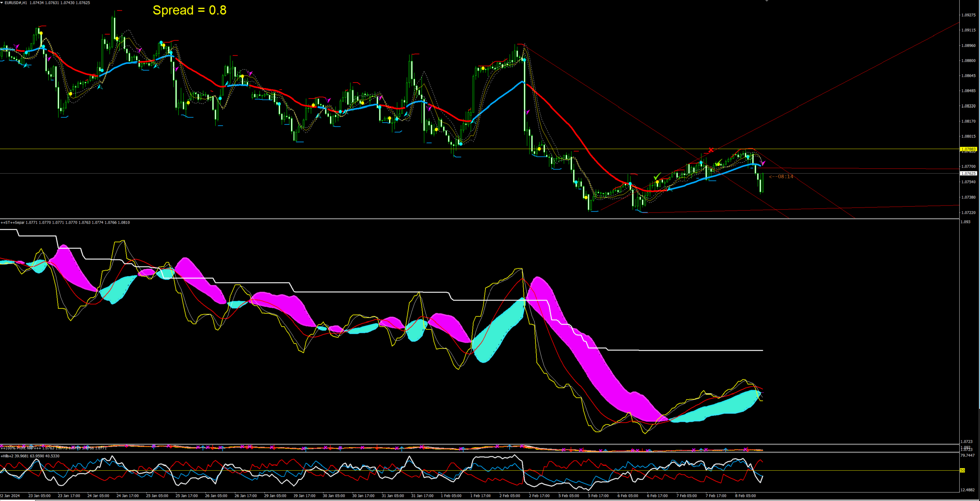Click the white 1.07625 current price tag
The image size is (980, 501).
pyautogui.click(x=968, y=174)
